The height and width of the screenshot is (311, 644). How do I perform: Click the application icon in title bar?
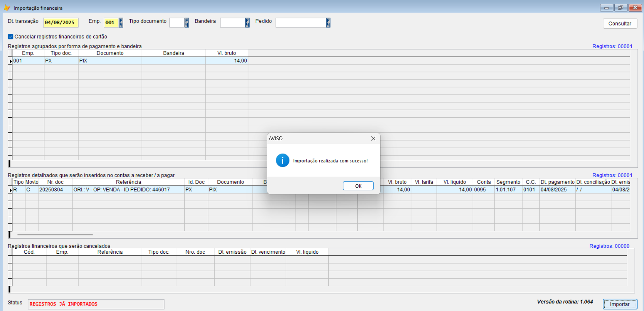coord(7,8)
